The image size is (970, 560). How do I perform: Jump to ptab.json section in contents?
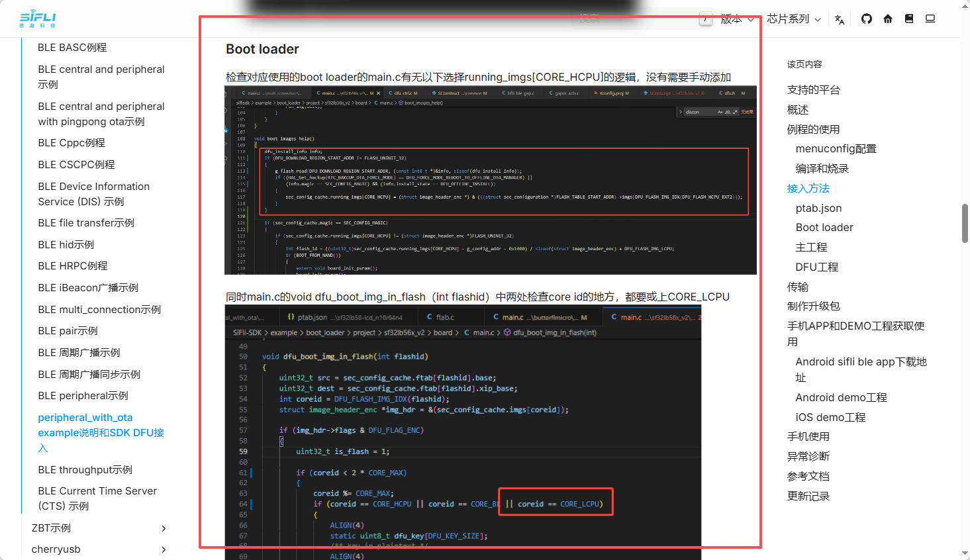click(818, 208)
